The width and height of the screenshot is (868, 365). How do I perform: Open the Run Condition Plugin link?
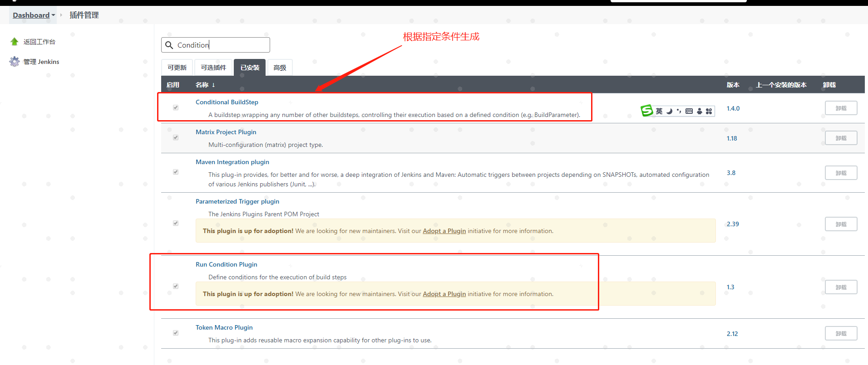click(x=227, y=264)
